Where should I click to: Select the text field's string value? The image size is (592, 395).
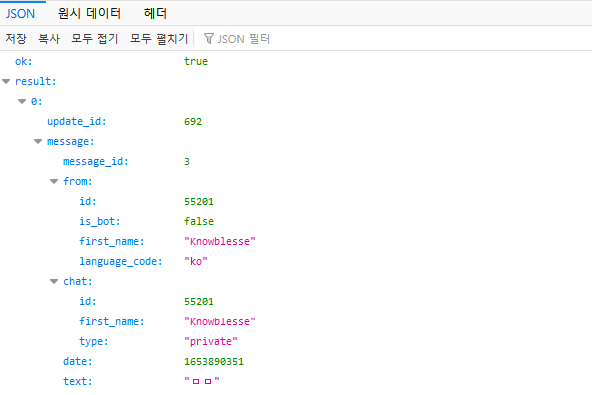click(x=202, y=381)
